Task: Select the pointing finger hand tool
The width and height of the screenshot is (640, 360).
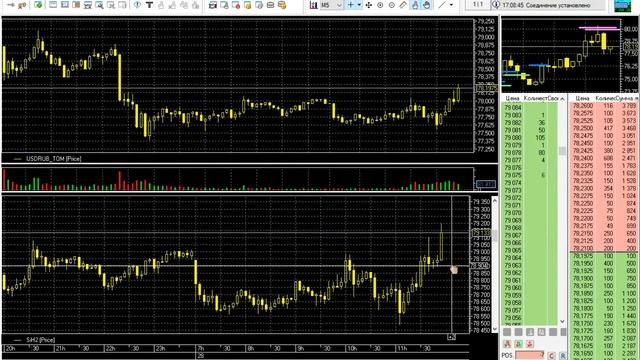Action: pos(415,5)
